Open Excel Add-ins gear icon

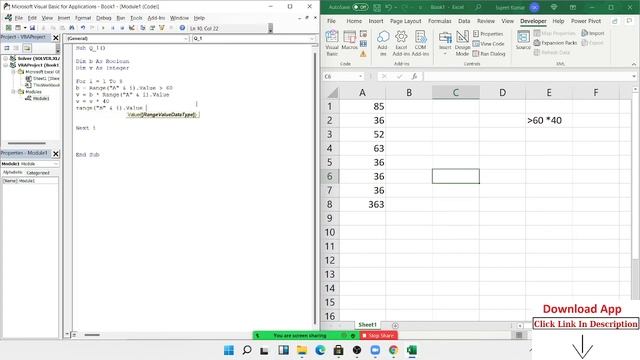[x=401, y=43]
